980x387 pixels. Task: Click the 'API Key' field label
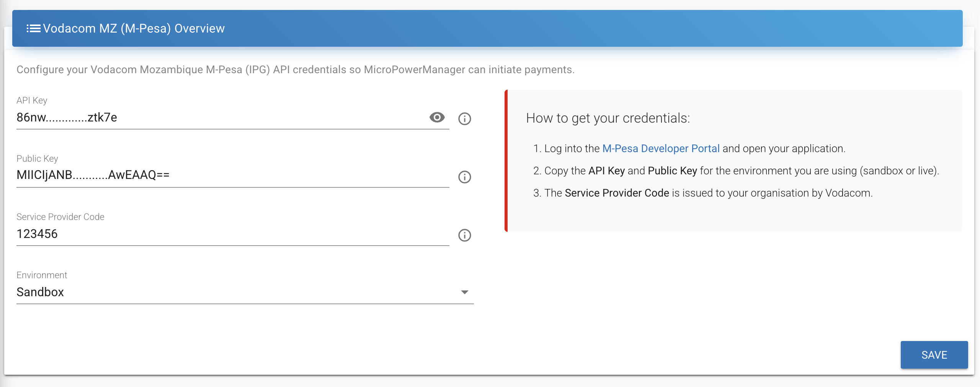(x=32, y=100)
